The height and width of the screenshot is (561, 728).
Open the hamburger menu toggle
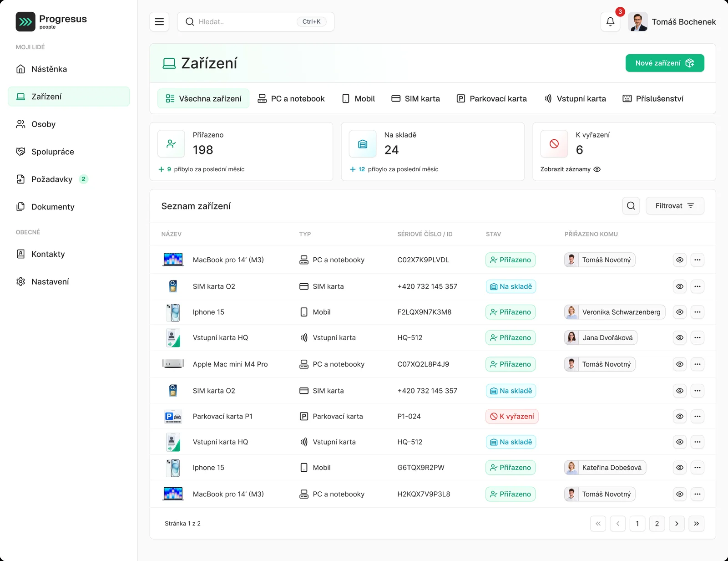(159, 22)
